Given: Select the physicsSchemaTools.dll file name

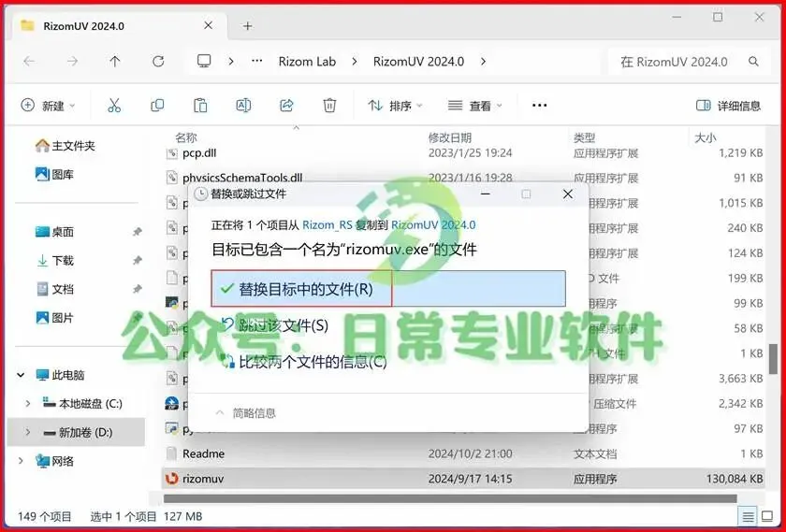Looking at the screenshot, I should [x=242, y=178].
